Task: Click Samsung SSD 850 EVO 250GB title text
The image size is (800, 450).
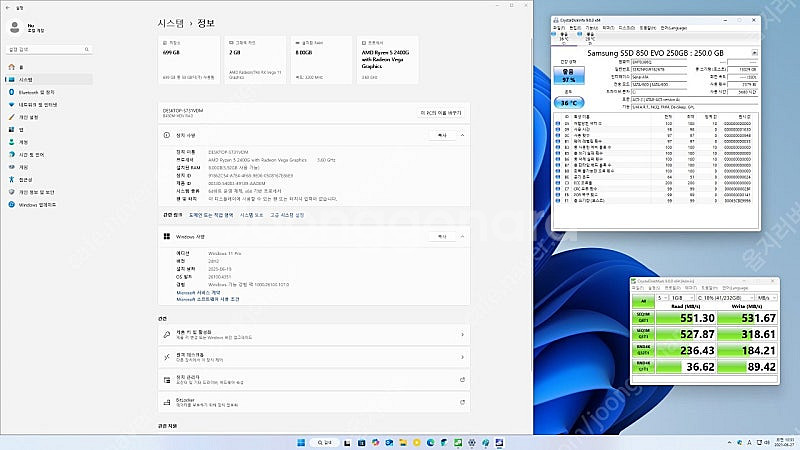Action: point(655,53)
